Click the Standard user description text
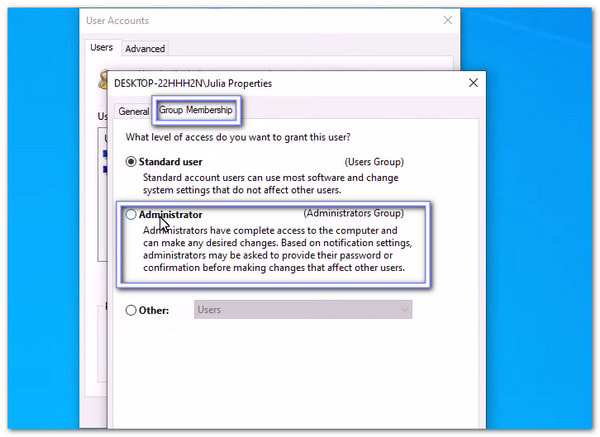This screenshot has width=600, height=437. [270, 183]
